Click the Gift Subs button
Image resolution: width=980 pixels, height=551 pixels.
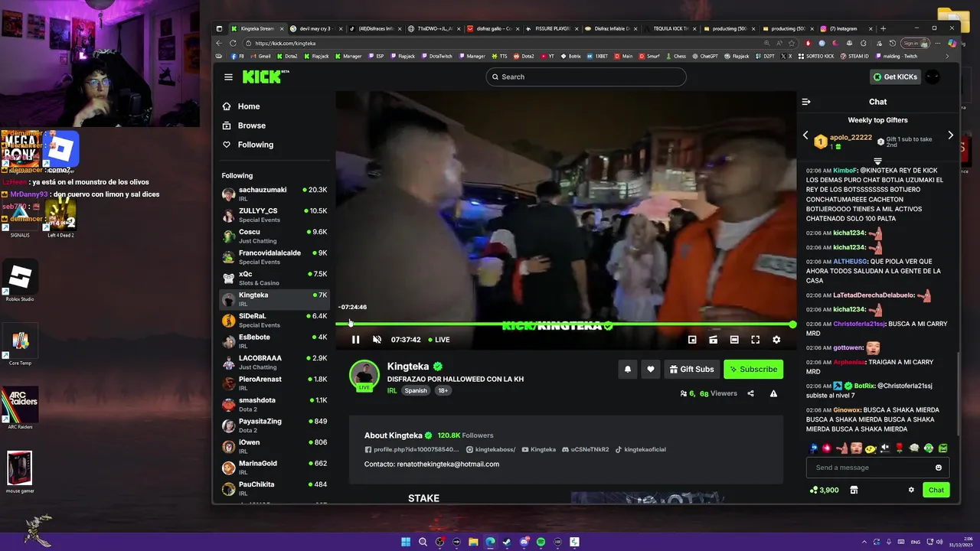pos(691,370)
